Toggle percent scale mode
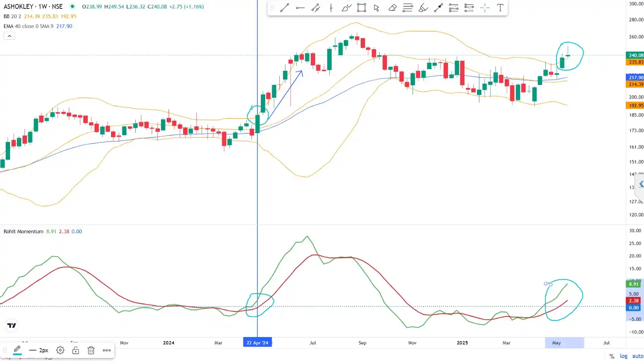 point(612,356)
